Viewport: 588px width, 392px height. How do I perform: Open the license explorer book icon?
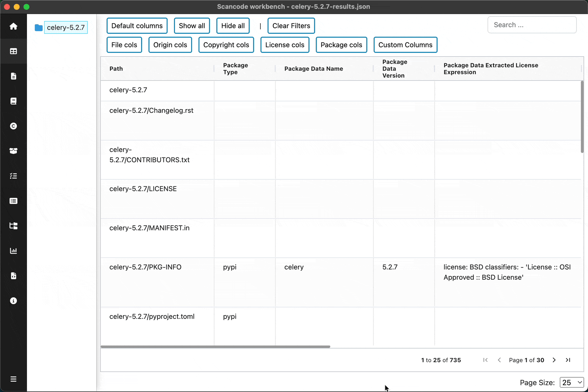(13, 101)
